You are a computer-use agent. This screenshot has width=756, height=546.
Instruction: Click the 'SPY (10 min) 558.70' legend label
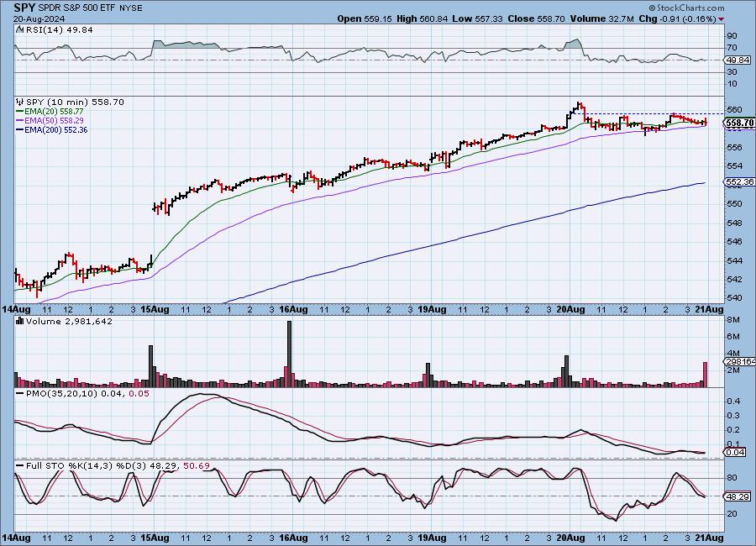click(x=75, y=102)
